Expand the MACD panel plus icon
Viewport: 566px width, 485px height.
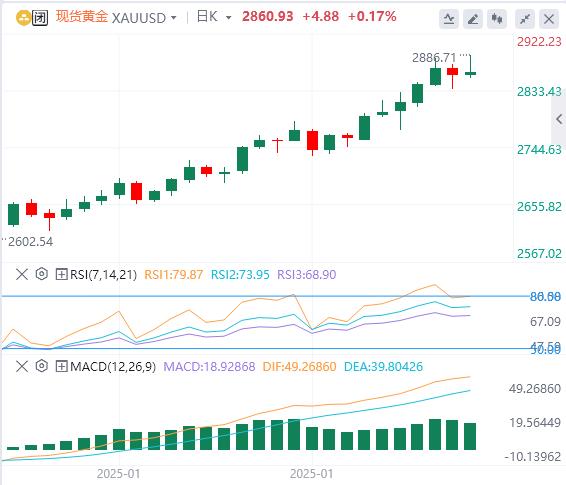click(x=61, y=367)
